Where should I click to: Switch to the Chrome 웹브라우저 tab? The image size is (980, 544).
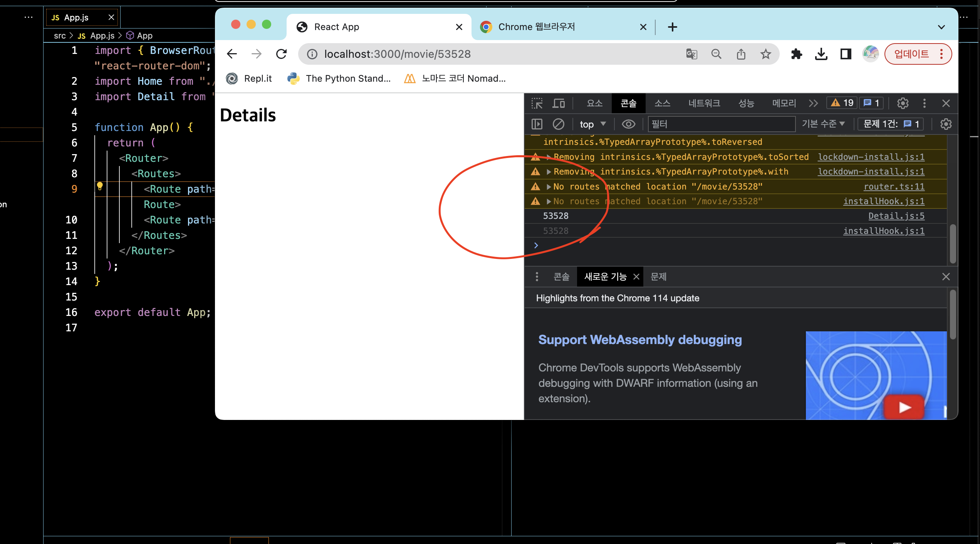coord(536,27)
